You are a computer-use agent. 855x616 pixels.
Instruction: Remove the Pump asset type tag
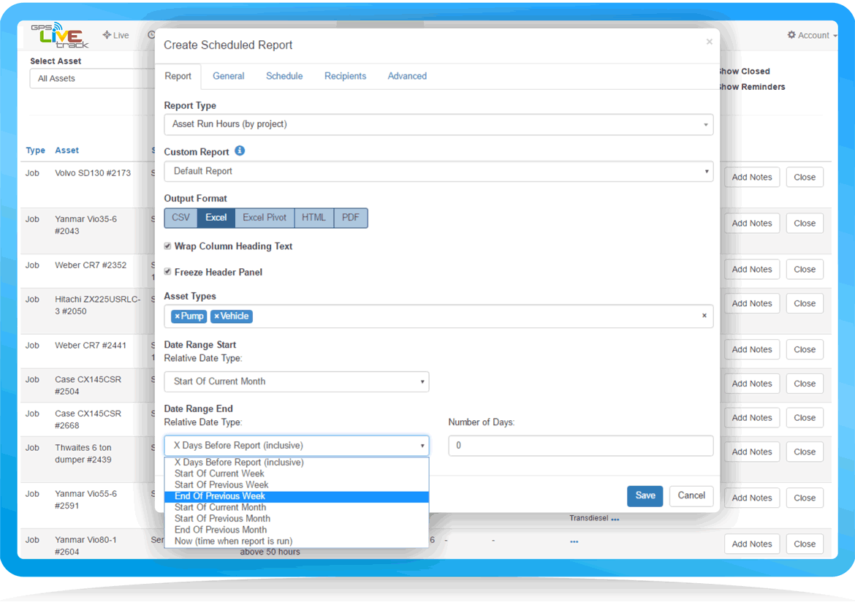tap(177, 316)
